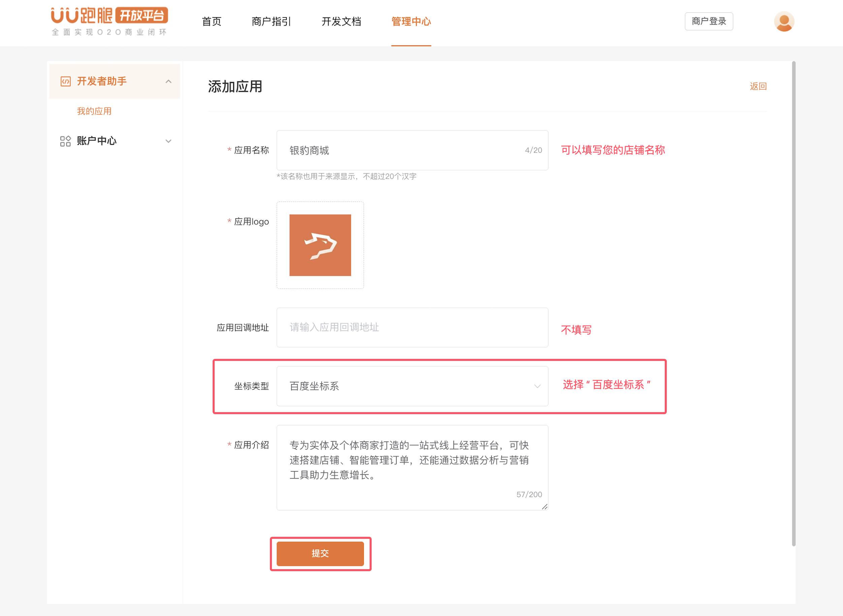This screenshot has height=616, width=843.
Task: Click the 开发者助手 code icon
Action: (x=66, y=81)
